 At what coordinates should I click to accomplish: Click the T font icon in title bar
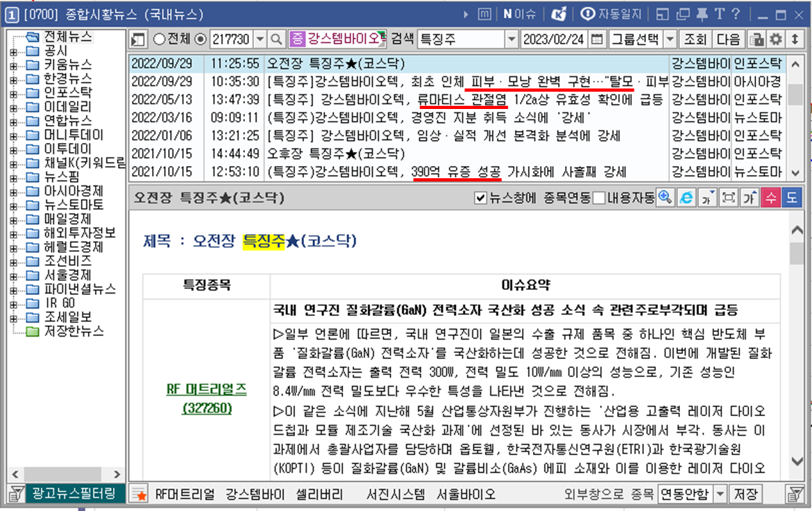719,14
